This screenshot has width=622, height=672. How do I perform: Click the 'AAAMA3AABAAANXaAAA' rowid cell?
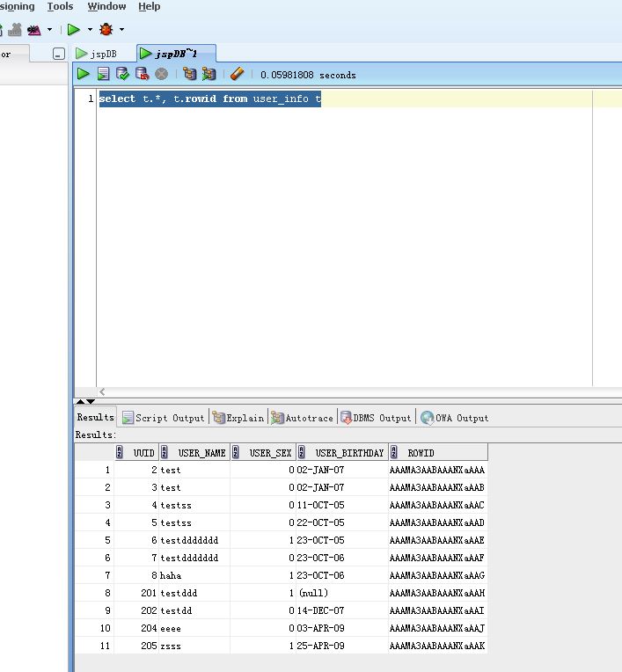coord(437,471)
